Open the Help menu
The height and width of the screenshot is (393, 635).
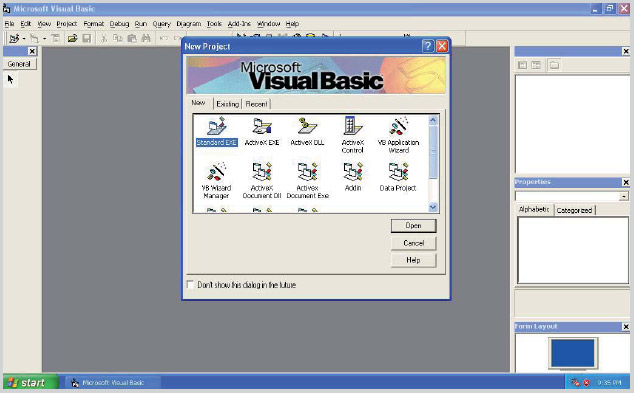292,24
